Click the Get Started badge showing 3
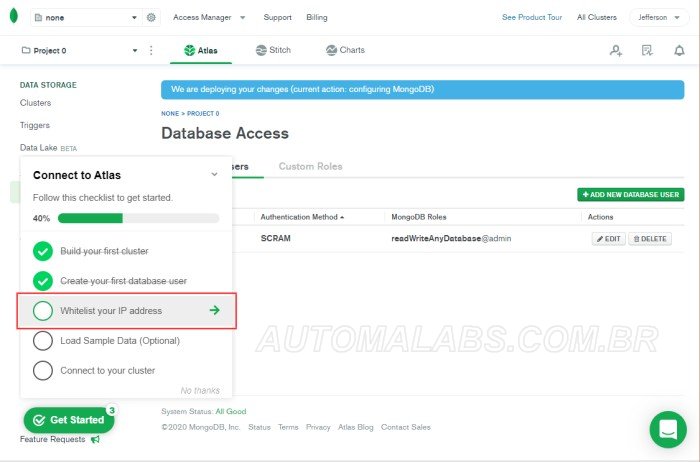 tap(112, 410)
